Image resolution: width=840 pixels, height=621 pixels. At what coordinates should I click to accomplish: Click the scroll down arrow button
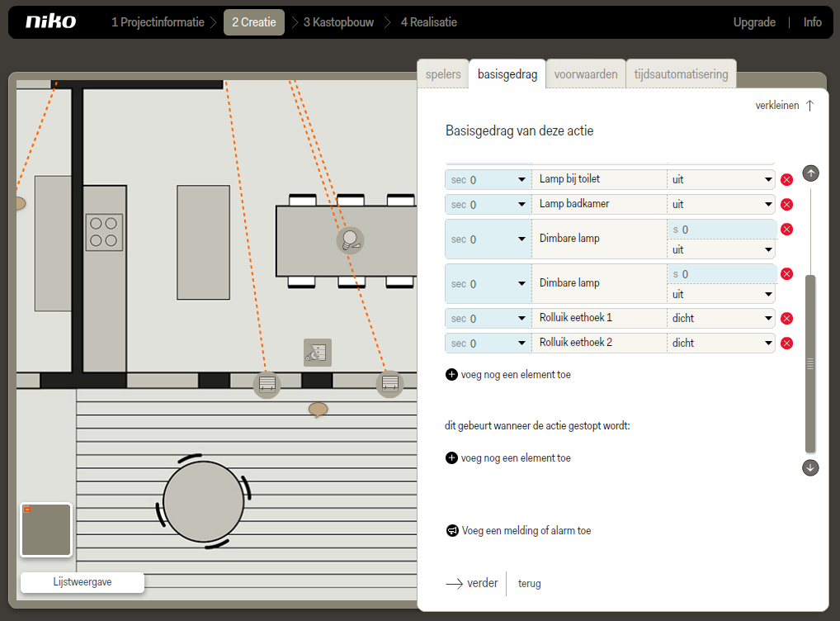tap(810, 467)
